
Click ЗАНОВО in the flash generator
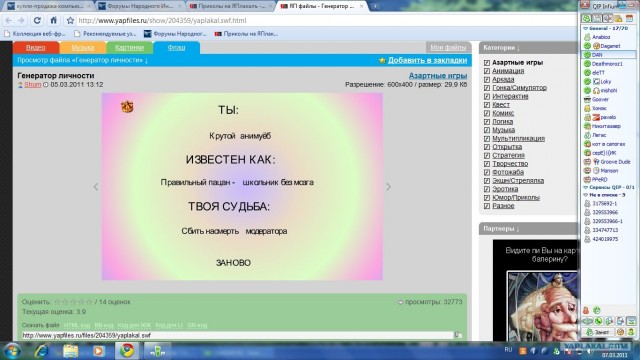coord(233,263)
